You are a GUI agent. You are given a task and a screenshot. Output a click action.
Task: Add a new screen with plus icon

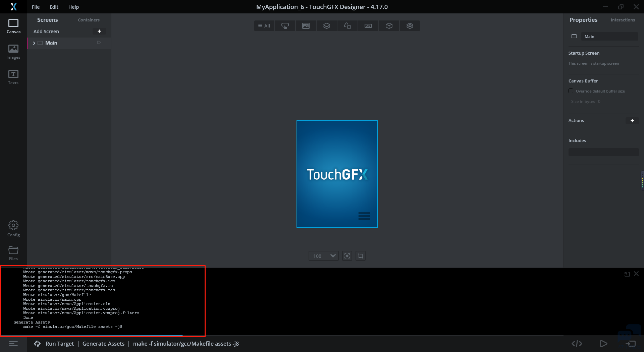(x=99, y=31)
